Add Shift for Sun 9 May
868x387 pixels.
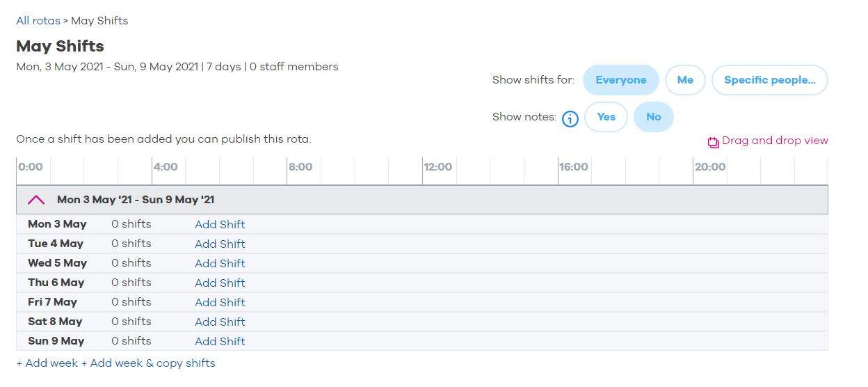tap(220, 341)
